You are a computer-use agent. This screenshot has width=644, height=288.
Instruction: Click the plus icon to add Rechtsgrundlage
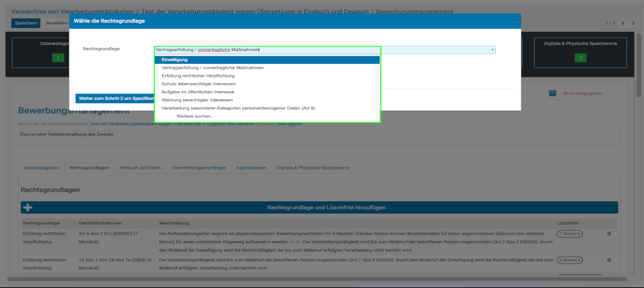pos(28,207)
